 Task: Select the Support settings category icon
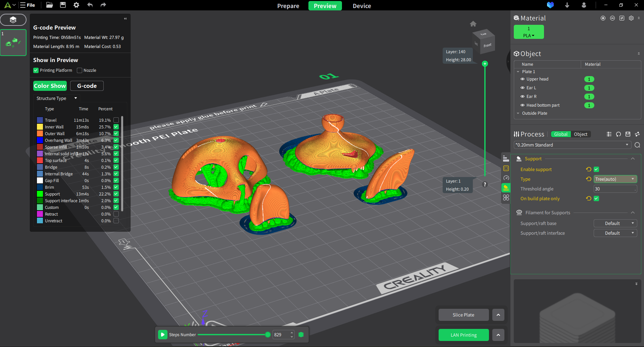tap(506, 188)
